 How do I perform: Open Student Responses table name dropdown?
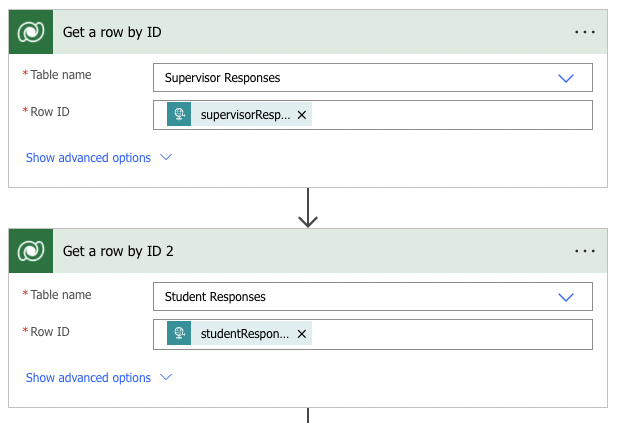566,297
